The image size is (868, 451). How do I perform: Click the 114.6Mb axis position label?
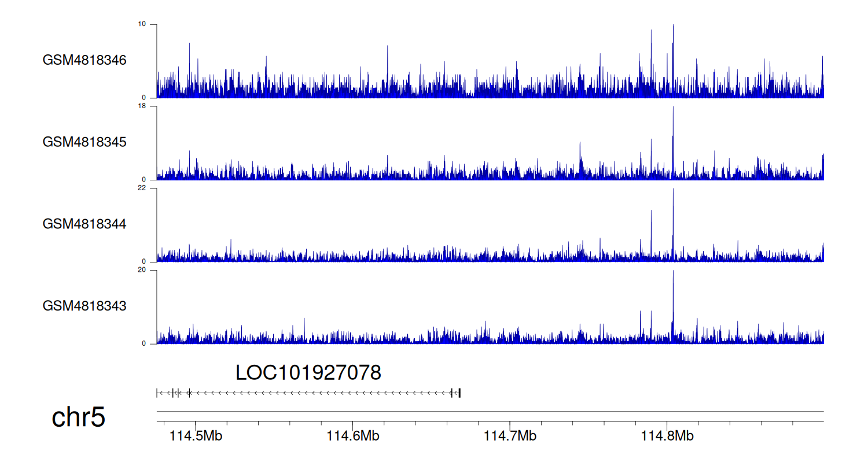(353, 436)
